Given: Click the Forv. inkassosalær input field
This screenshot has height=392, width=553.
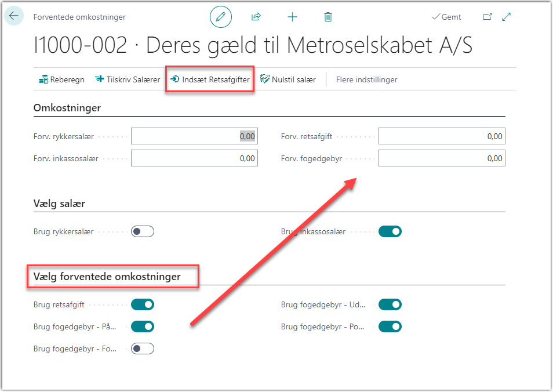Looking at the screenshot, I should point(194,158).
